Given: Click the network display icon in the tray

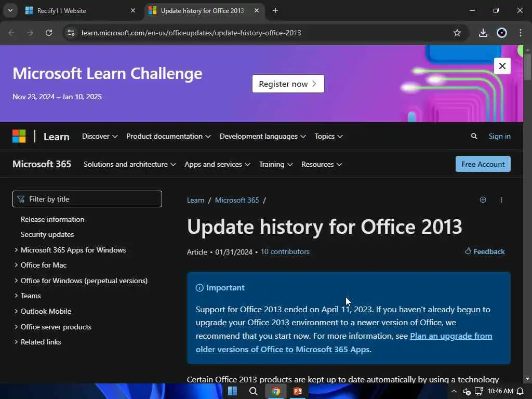Looking at the screenshot, I should (x=478, y=391).
